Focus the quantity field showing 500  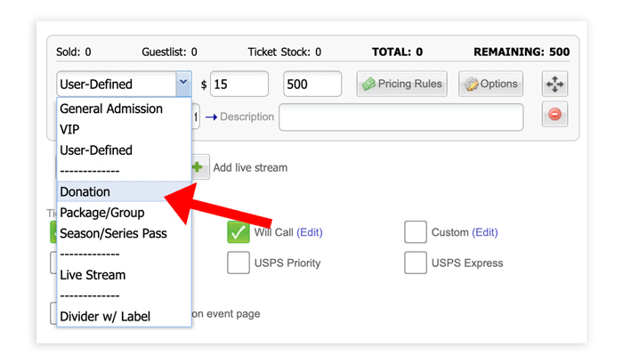pos(312,84)
